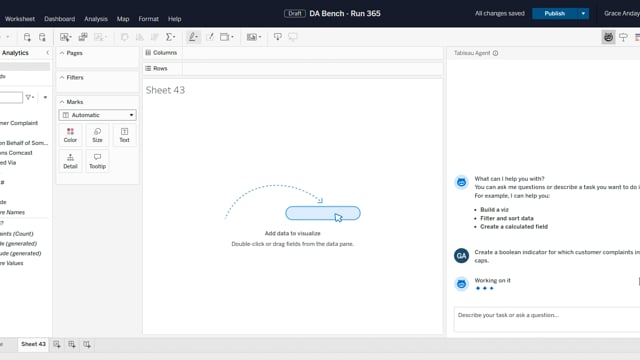This screenshot has width=640, height=360.
Task: Click the Sheet 43 title
Action: point(165,90)
